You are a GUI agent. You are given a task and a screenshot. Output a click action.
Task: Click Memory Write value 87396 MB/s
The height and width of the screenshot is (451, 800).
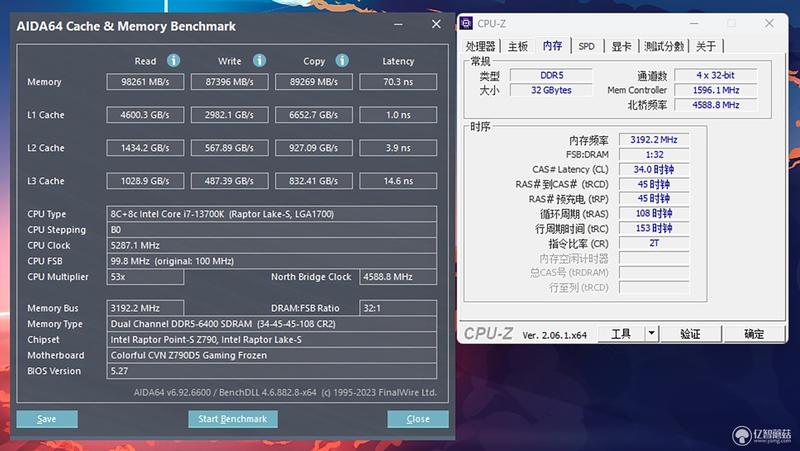coord(230,82)
